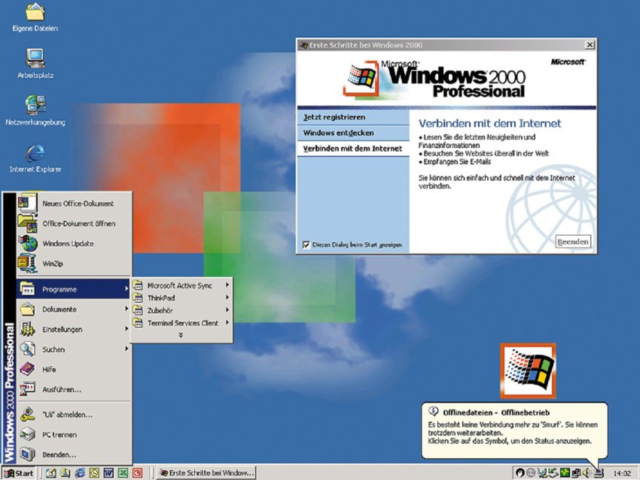
Task: Click the Hilfe book icon
Action: (27, 369)
